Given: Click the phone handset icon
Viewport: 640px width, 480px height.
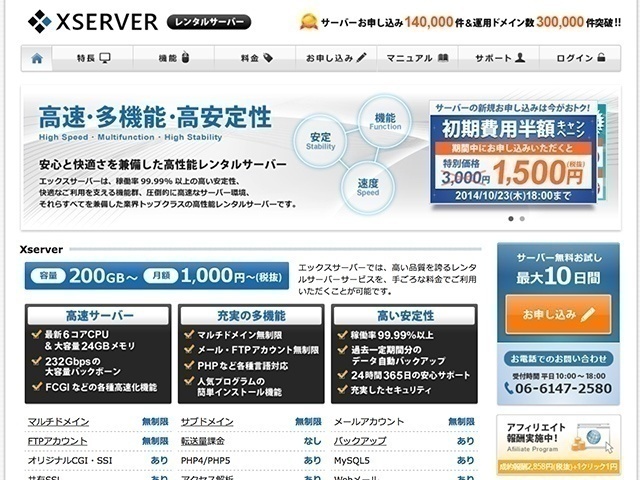Looking at the screenshot, I should 509,388.
